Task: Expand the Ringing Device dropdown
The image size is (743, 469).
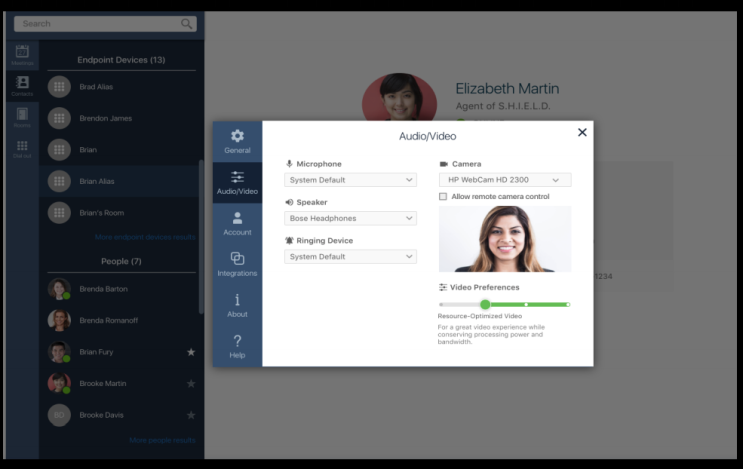Action: click(x=350, y=256)
